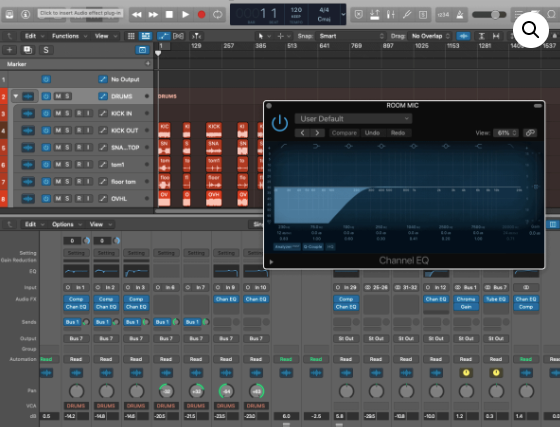Click the Mixer sliders icon in control bar
This screenshot has width=560, height=427.
pos(391,15)
